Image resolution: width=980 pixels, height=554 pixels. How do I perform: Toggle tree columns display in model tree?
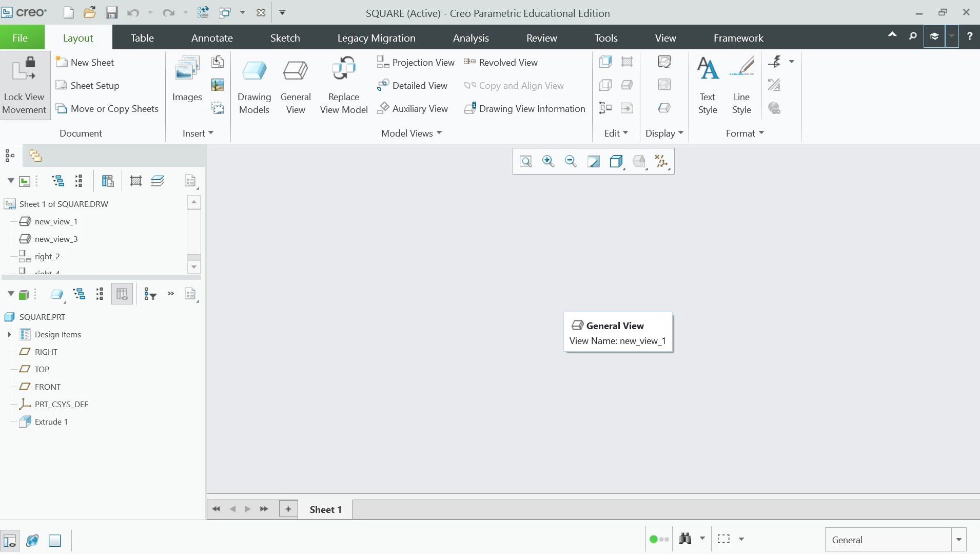coord(122,294)
